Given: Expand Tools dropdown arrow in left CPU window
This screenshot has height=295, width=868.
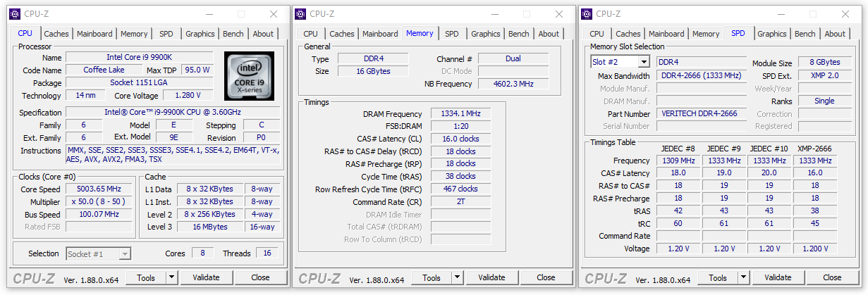Looking at the screenshot, I should point(171,277).
